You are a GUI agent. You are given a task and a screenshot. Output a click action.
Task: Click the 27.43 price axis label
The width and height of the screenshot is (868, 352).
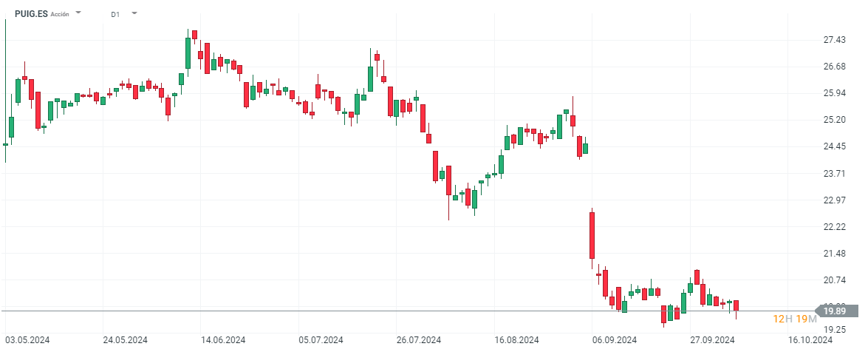click(835, 40)
